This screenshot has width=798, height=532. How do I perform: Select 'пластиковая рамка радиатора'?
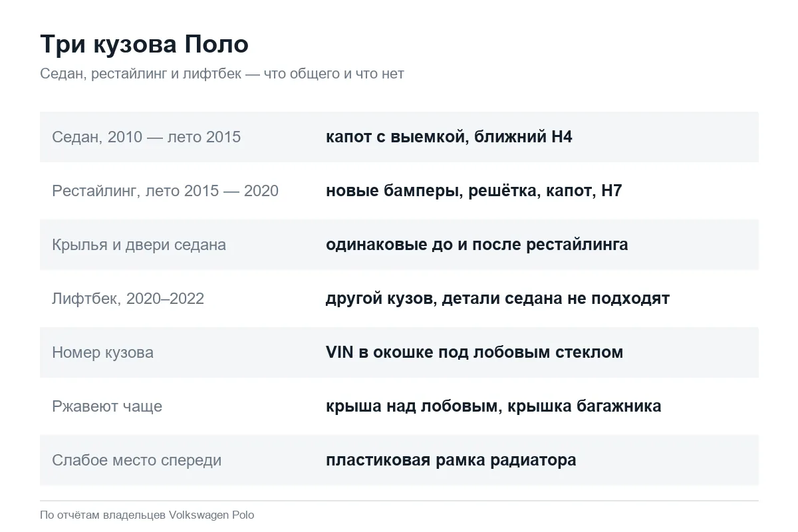(451, 460)
